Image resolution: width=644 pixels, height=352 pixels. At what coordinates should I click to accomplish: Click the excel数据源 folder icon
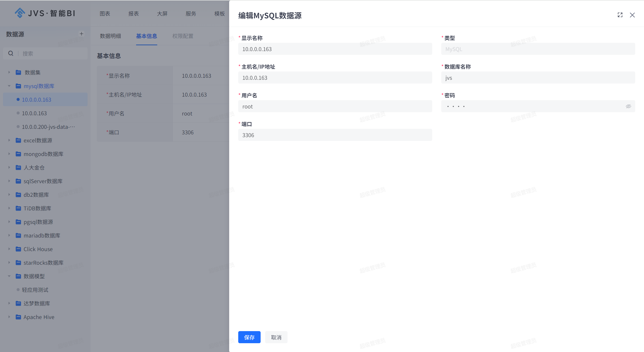pyautogui.click(x=18, y=140)
